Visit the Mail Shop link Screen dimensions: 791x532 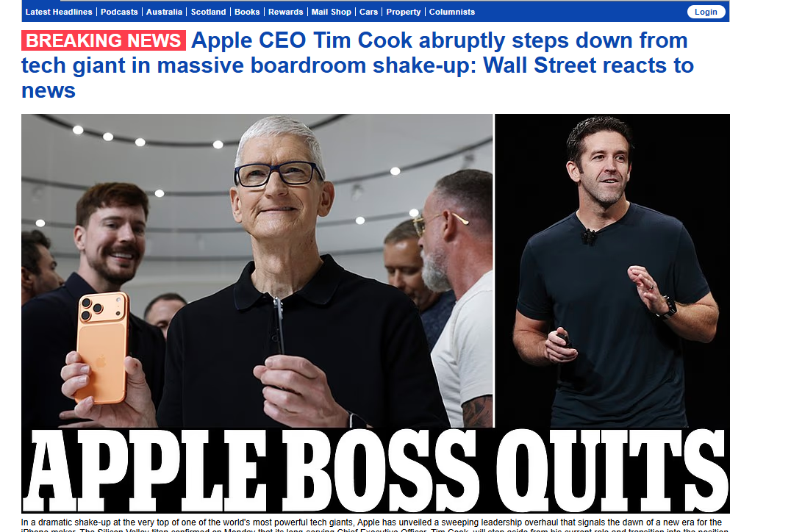[331, 12]
